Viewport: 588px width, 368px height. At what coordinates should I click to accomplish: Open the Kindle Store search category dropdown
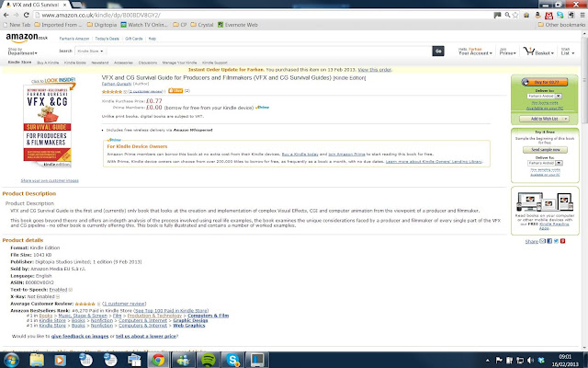pyautogui.click(x=90, y=52)
